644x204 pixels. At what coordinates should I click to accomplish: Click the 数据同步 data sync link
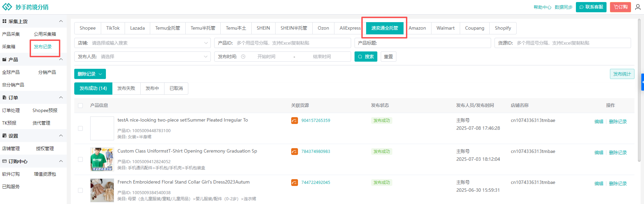(x=563, y=7)
